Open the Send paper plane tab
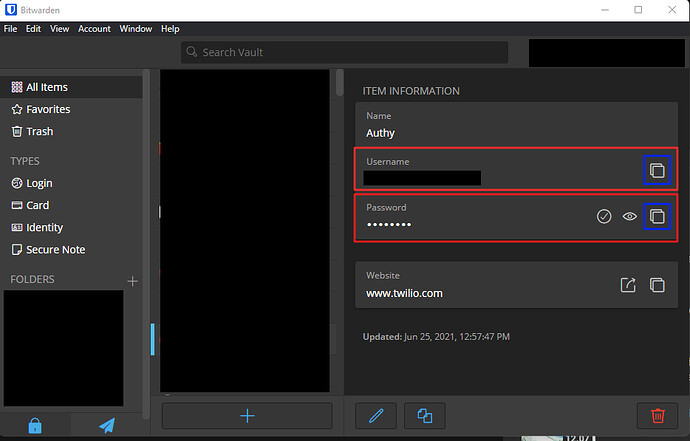Viewport: 690px width, 441px height. (x=107, y=425)
